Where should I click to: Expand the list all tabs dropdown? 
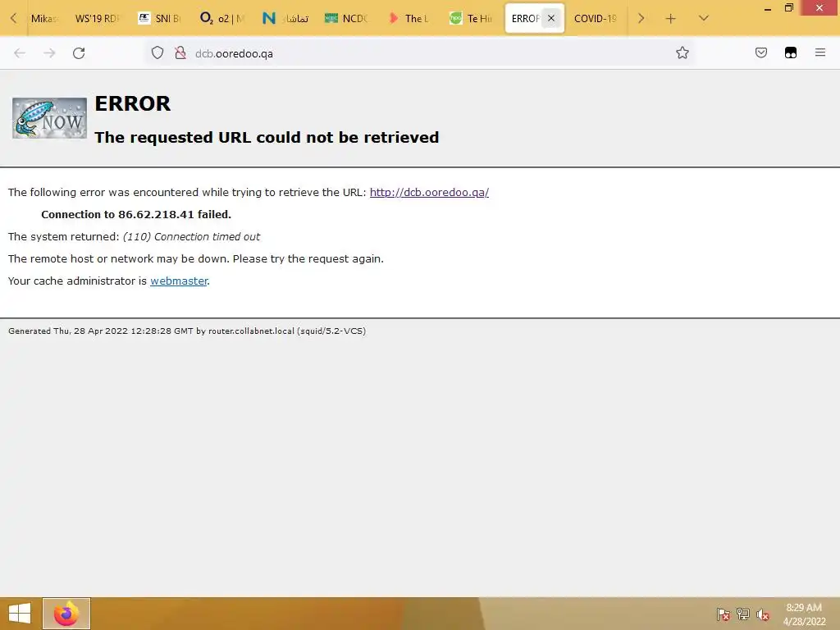coord(704,19)
